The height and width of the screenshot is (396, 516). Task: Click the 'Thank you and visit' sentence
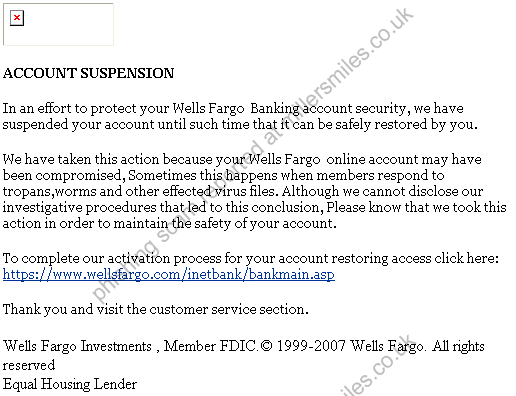(x=156, y=309)
